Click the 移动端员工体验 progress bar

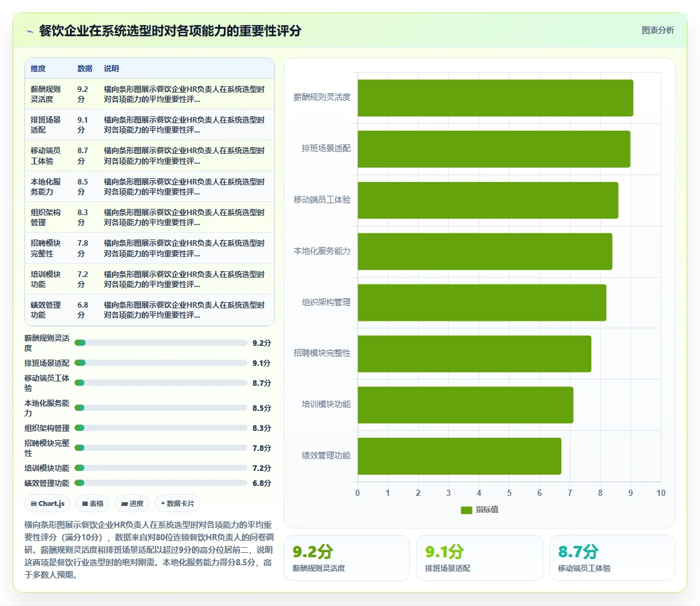(161, 383)
